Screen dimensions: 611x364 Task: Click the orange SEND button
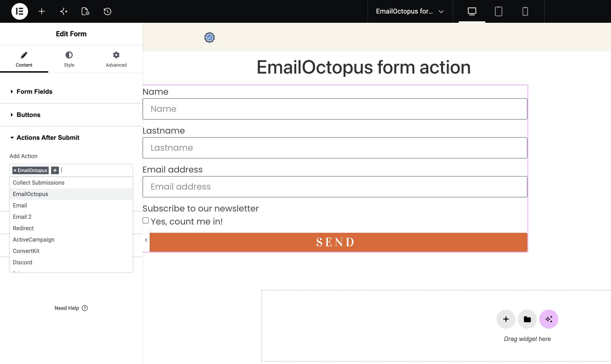click(x=338, y=242)
